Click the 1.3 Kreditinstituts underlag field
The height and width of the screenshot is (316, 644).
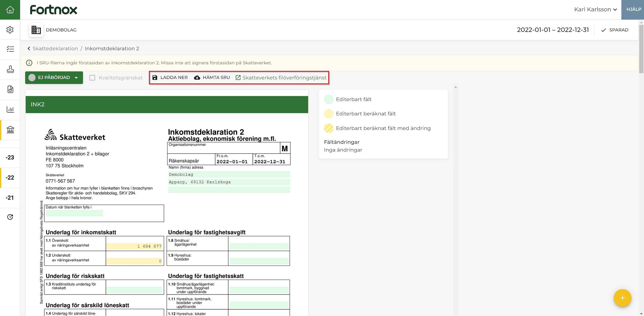(134, 290)
